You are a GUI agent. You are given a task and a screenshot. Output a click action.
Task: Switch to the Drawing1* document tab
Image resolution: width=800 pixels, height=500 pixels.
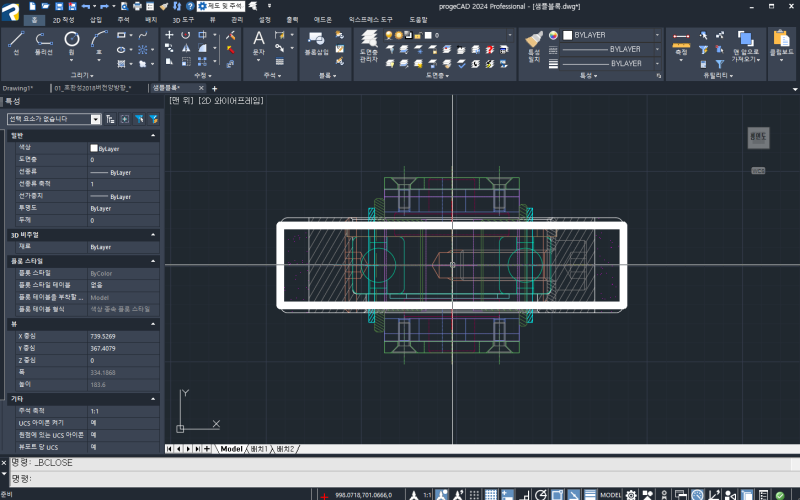pos(18,88)
